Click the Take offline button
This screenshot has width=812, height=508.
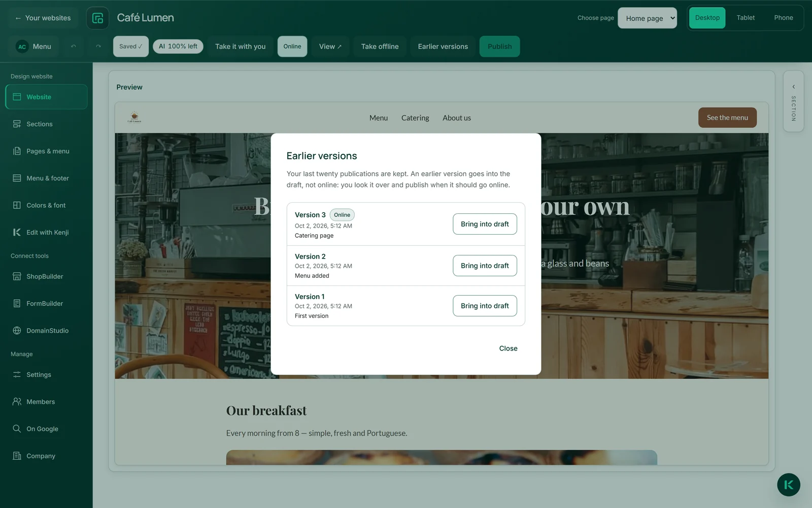(x=380, y=46)
